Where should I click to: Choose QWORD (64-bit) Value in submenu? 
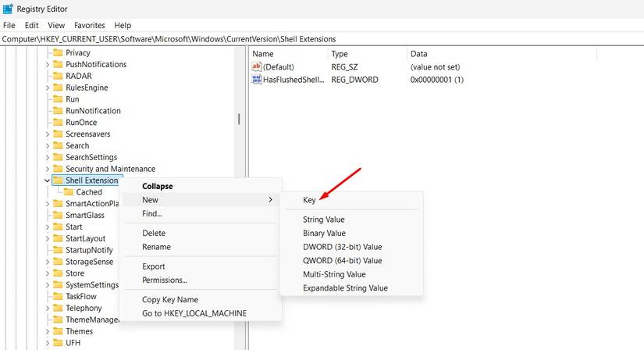[351, 260]
